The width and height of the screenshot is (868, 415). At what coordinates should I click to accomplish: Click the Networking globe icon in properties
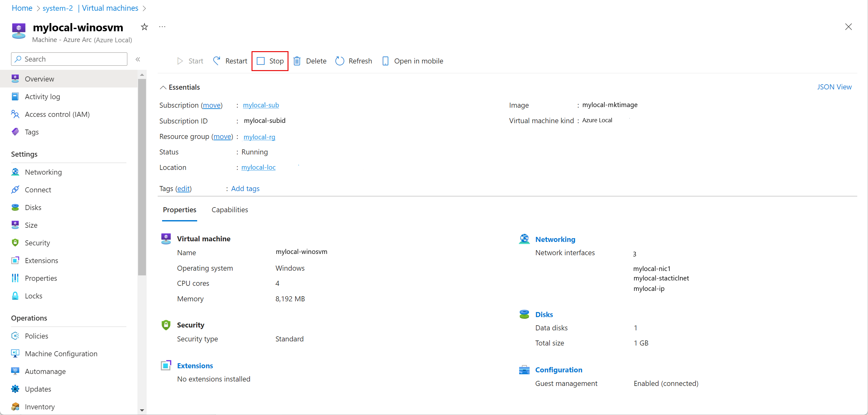[x=524, y=239]
